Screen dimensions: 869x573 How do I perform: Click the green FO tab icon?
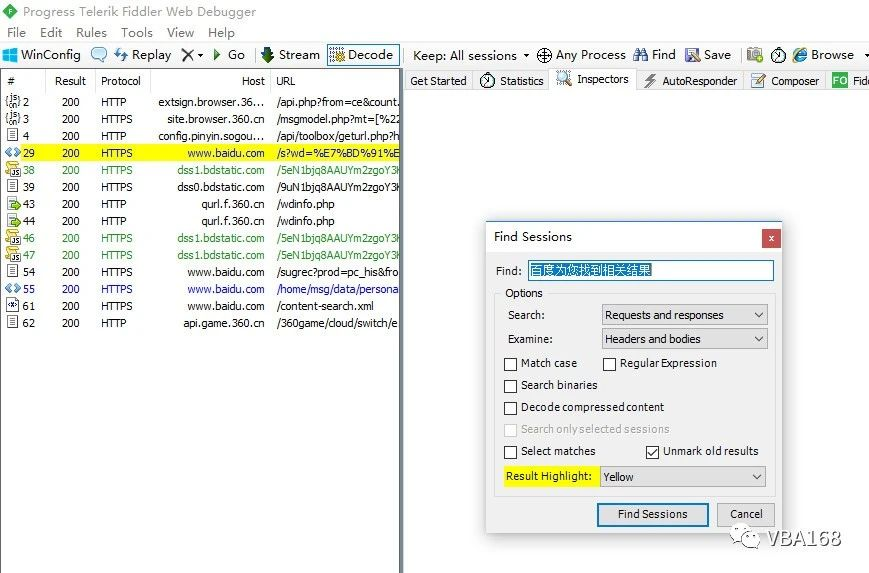[x=840, y=81]
